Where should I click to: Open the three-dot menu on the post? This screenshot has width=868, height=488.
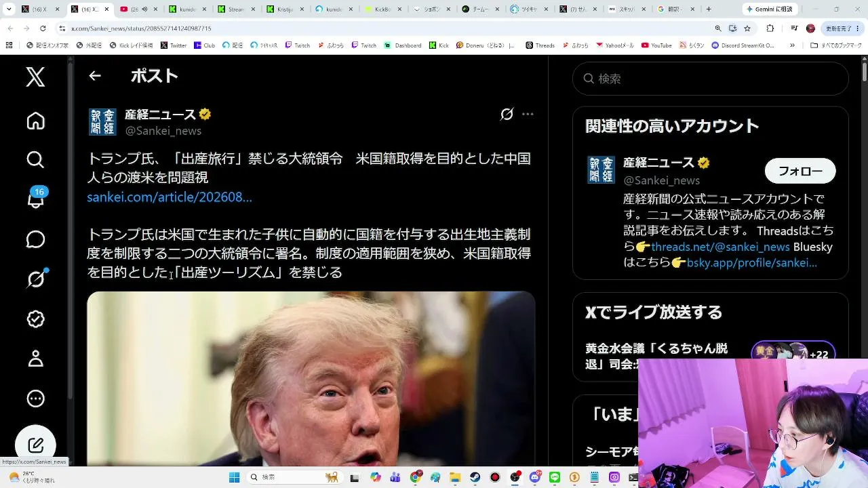point(528,114)
